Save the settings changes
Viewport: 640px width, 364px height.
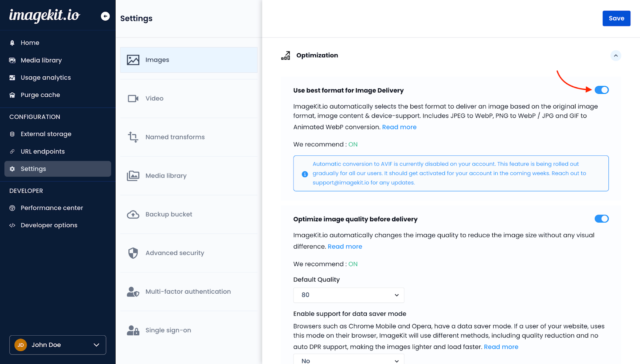616,18
